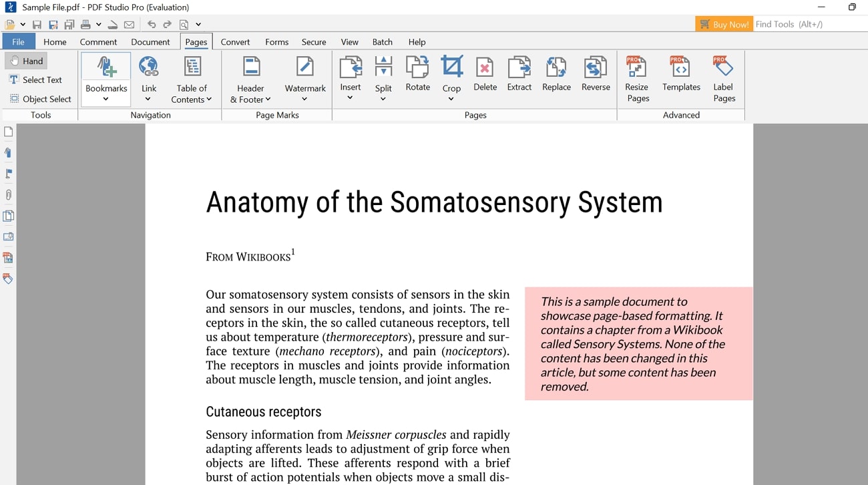Click the Delete pages icon

(485, 67)
